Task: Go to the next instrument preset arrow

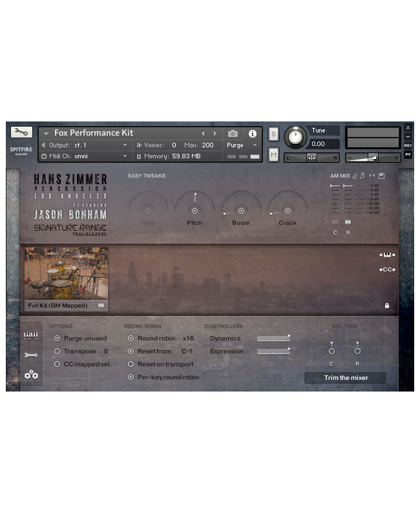Action: click(x=215, y=134)
